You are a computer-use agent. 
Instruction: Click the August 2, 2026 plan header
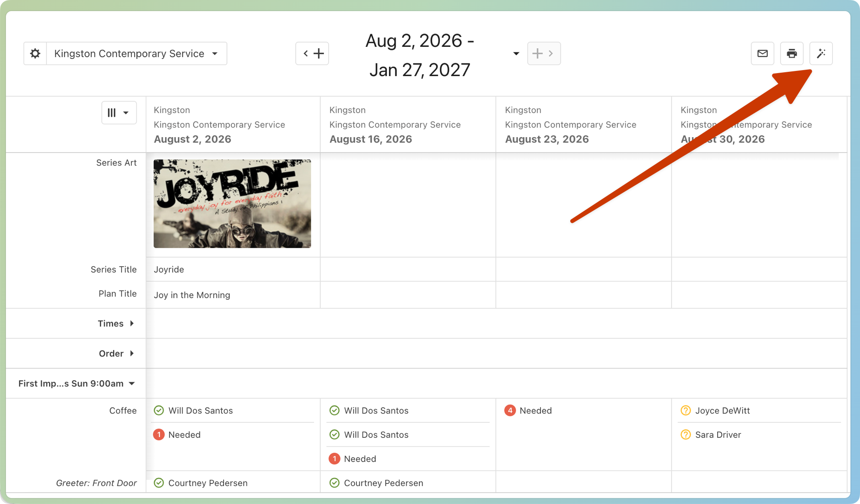(193, 139)
